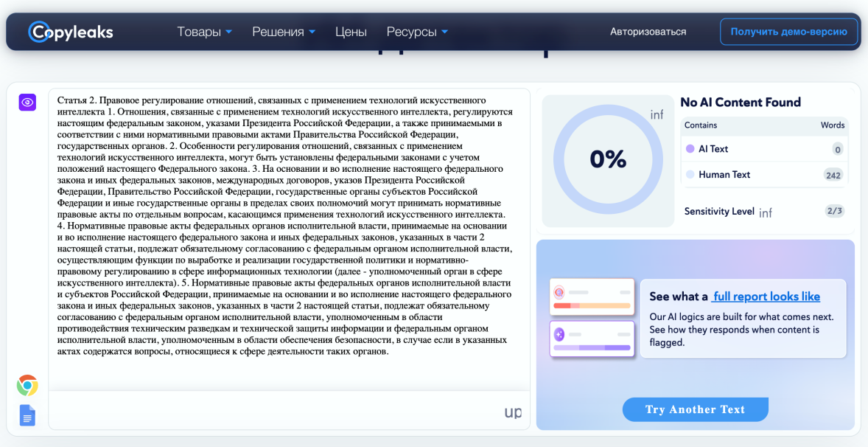This screenshot has height=447, width=868.
Task: Click the 2/3 sensitivity level badge
Action: (x=834, y=211)
